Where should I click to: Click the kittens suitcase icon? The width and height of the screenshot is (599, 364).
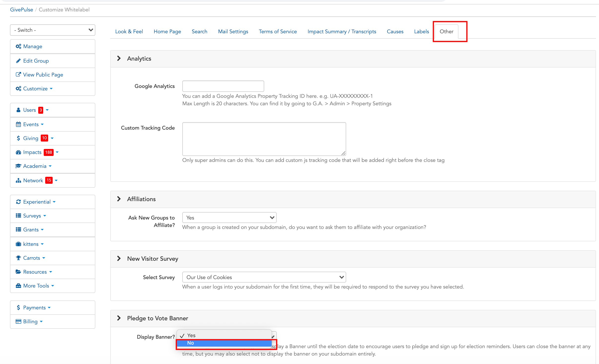click(18, 244)
